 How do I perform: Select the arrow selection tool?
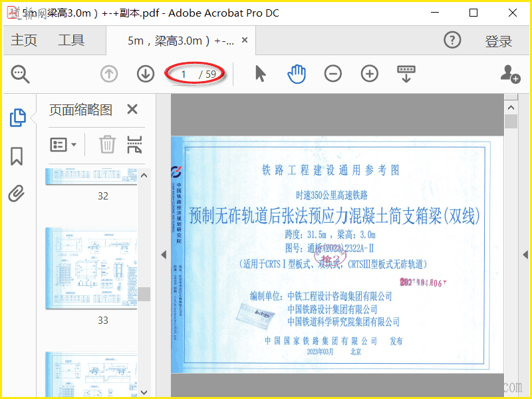(x=260, y=74)
